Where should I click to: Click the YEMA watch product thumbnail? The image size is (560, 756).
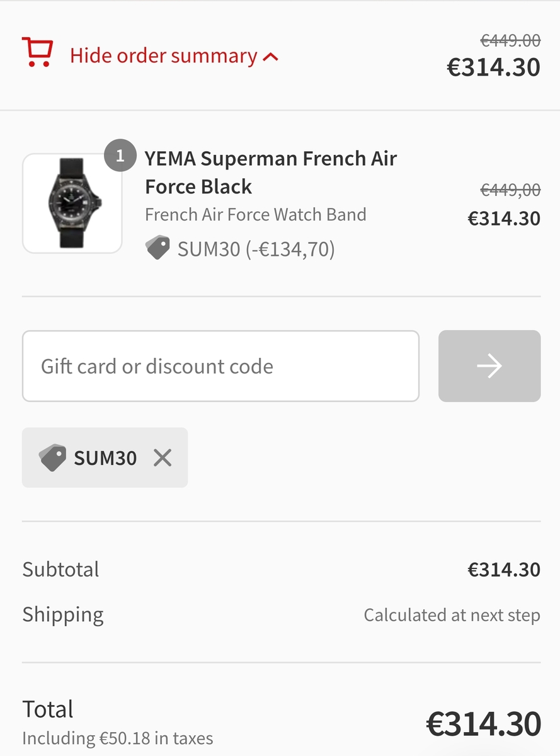click(72, 203)
